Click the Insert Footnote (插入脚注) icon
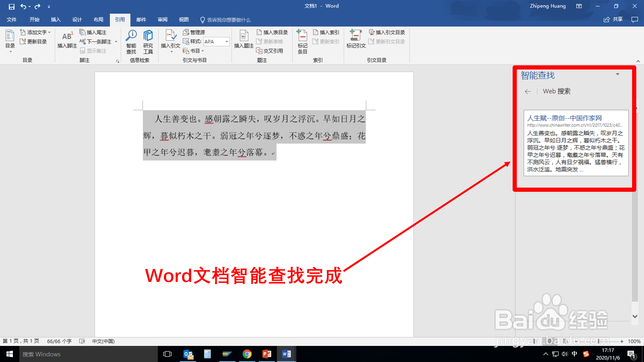644x362 pixels. pos(67,36)
